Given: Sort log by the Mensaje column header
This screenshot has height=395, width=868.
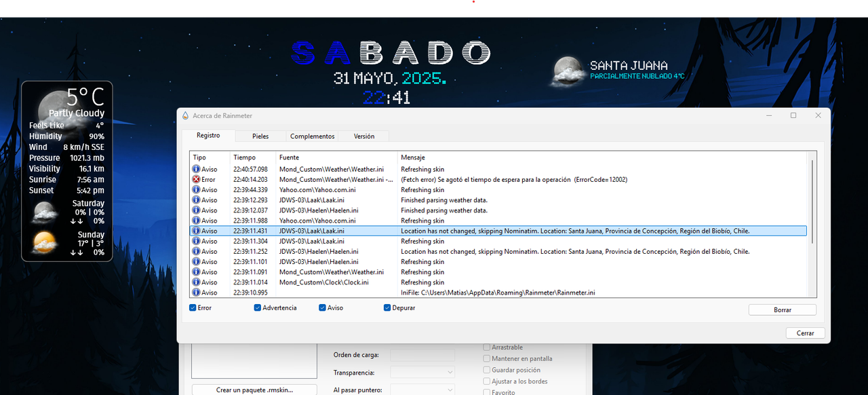Looking at the screenshot, I should 604,157.
